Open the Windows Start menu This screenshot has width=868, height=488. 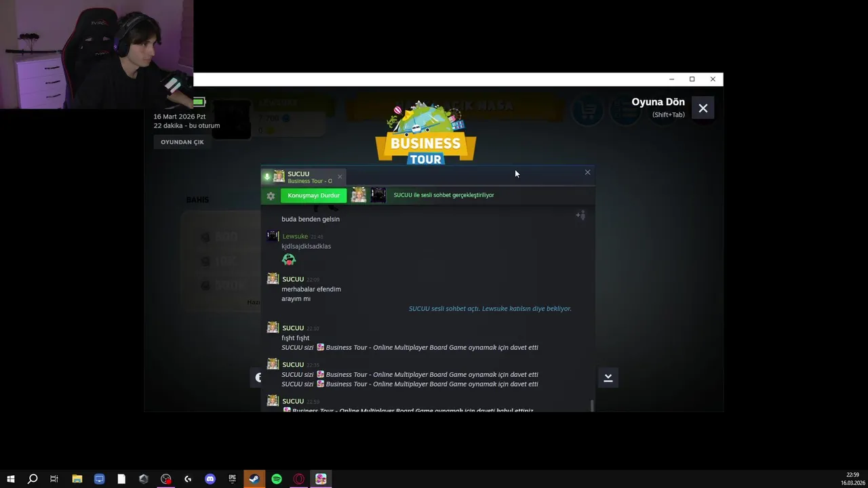pyautogui.click(x=11, y=479)
